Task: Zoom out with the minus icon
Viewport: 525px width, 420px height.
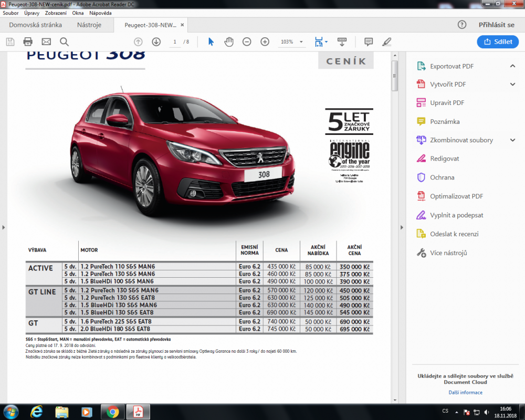Action: click(247, 42)
